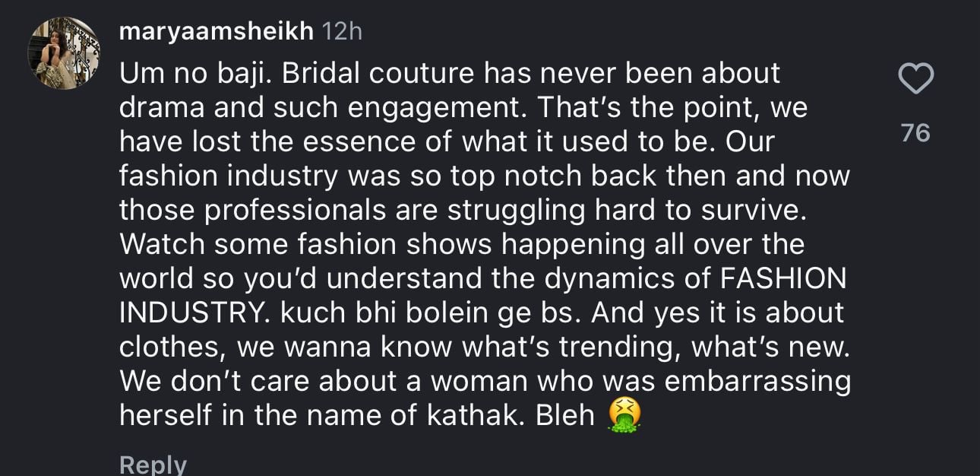Click the Reply button under the comment
This screenshot has width=980, height=476.
pos(153,464)
